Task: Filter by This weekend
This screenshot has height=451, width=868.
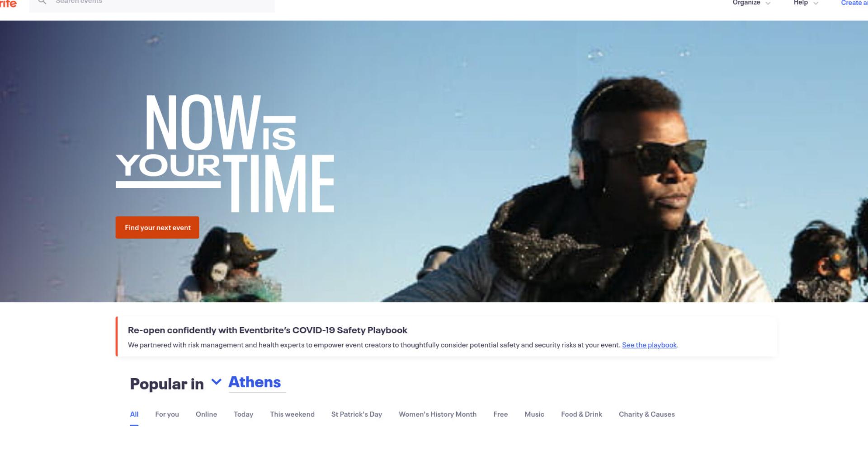Action: pos(292,414)
